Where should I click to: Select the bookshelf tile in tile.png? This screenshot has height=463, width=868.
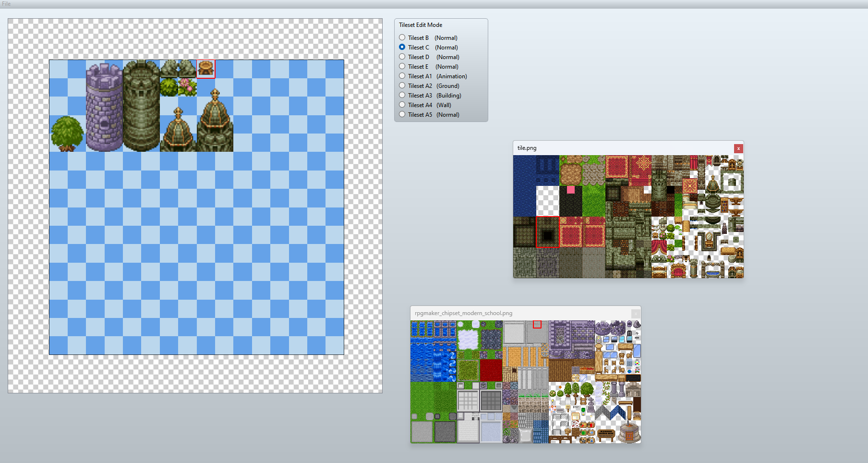[x=724, y=205]
